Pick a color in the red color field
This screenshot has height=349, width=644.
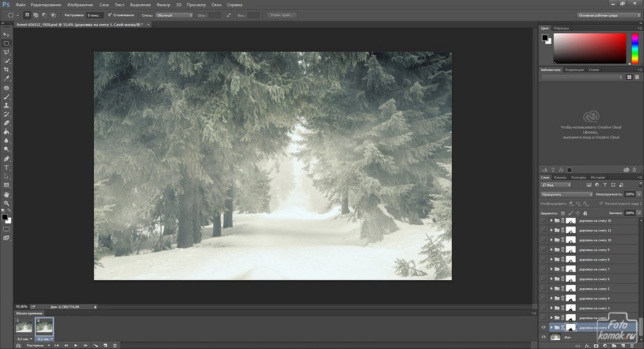click(590, 48)
